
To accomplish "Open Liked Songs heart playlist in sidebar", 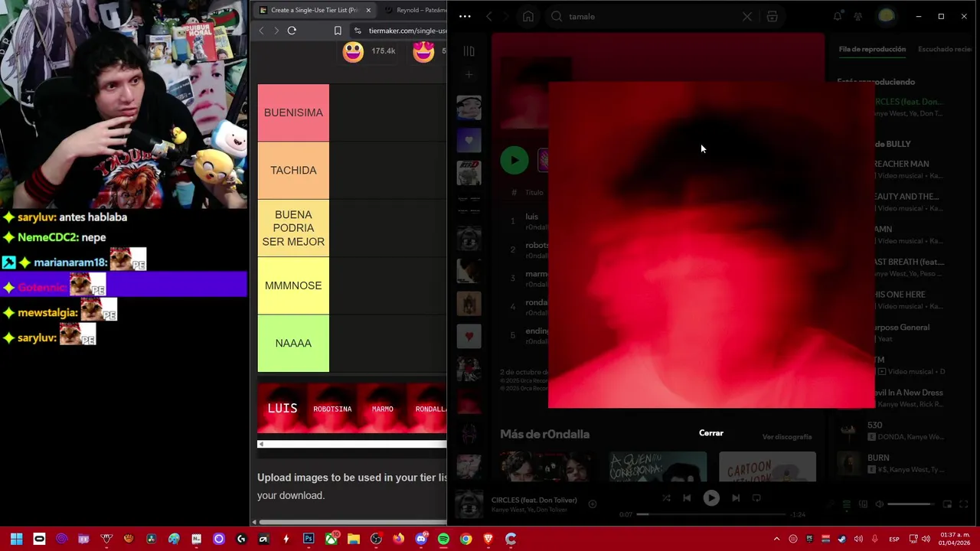I will click(x=469, y=140).
